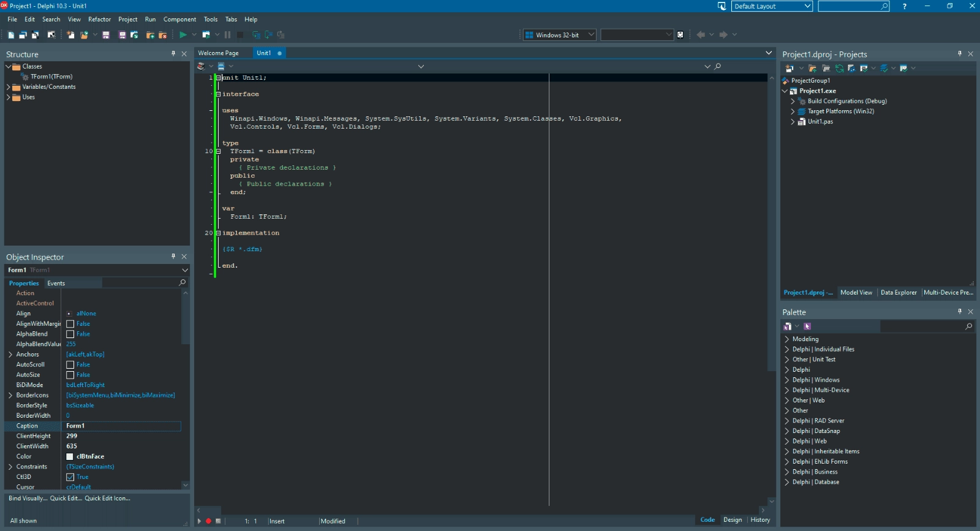Click Run Without Debugging icon
The image size is (980, 531).
point(206,35)
